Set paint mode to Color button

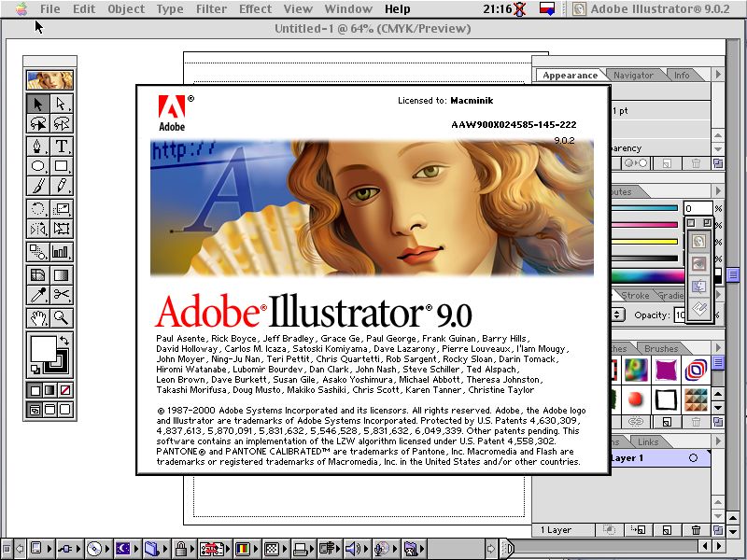pyautogui.click(x=35, y=390)
